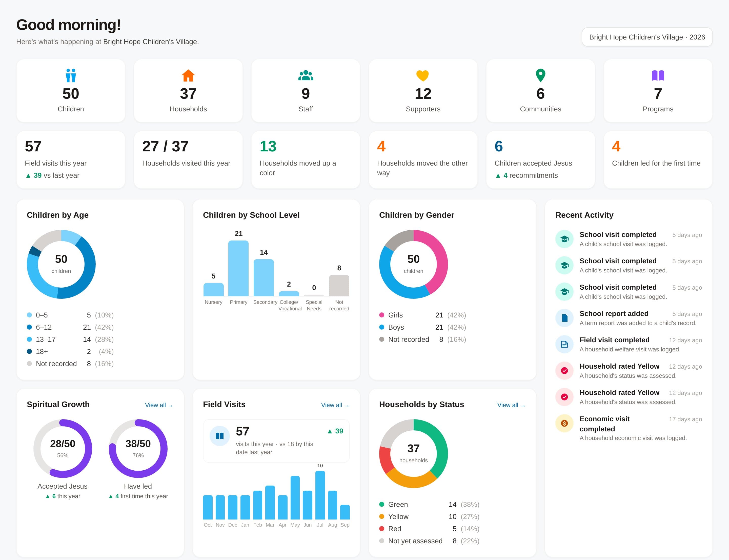
Task: Click '13–17' age legend label
Action: click(46, 339)
